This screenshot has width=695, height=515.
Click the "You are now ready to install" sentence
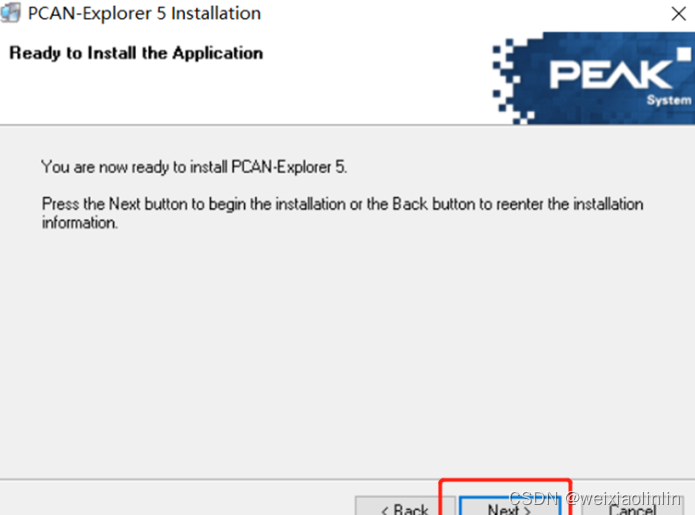coord(194,167)
